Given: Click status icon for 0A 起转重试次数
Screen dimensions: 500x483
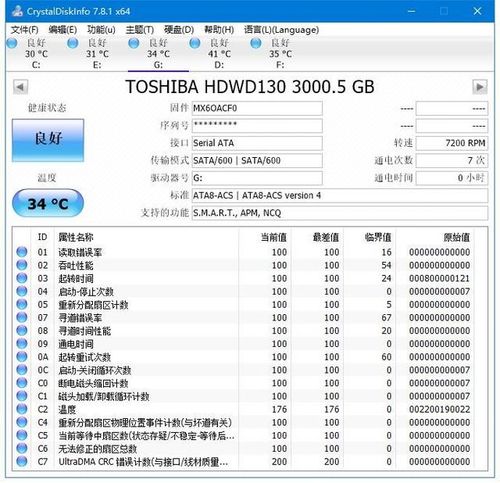Looking at the screenshot, I should click(22, 357).
